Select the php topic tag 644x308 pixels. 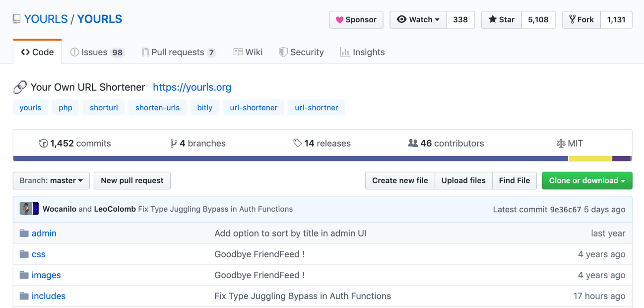coord(65,107)
